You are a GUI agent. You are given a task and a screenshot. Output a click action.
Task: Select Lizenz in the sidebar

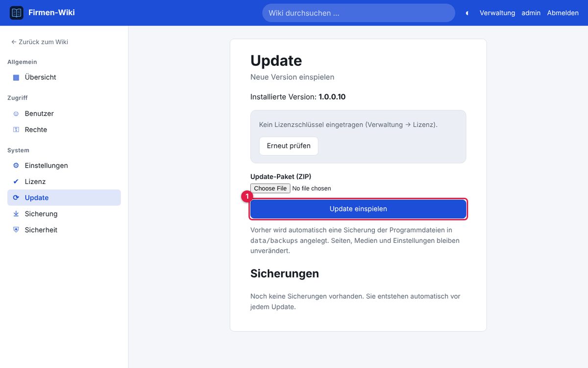64,182
